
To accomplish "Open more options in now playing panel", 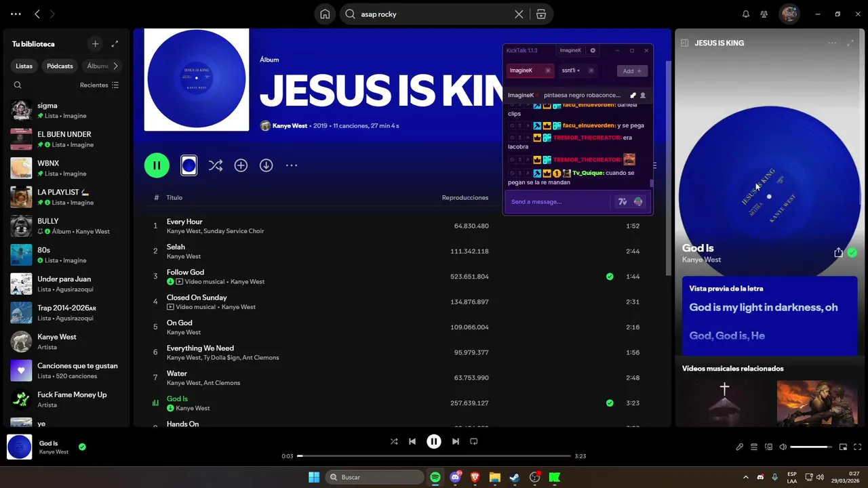I will (832, 43).
